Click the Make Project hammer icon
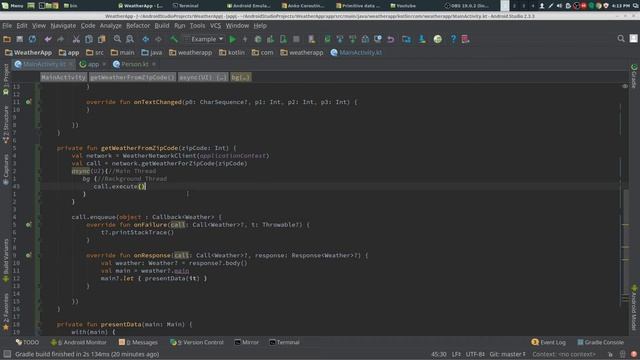 point(174,39)
